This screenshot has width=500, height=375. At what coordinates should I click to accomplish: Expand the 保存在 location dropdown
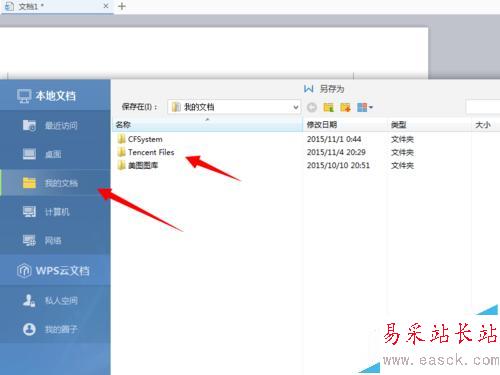point(296,107)
